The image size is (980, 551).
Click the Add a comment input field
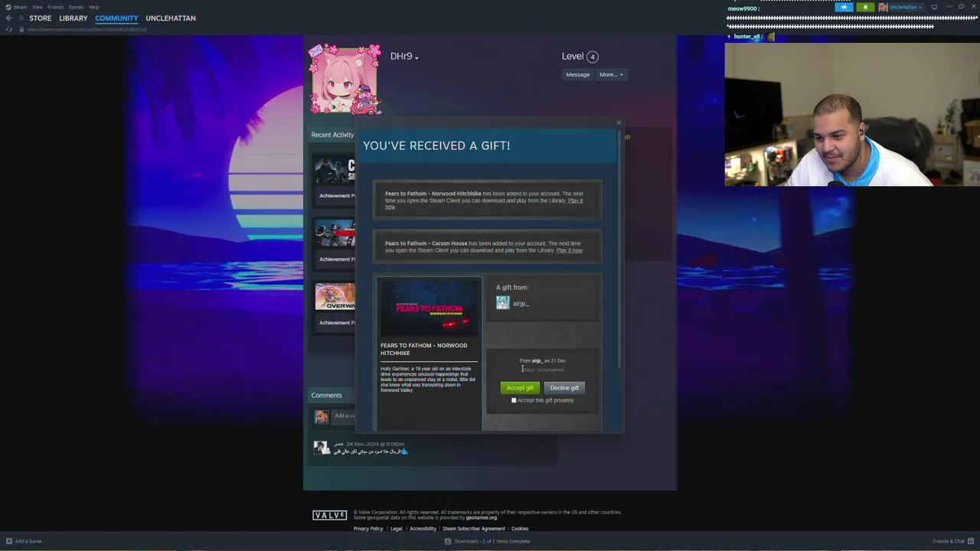coord(343,416)
